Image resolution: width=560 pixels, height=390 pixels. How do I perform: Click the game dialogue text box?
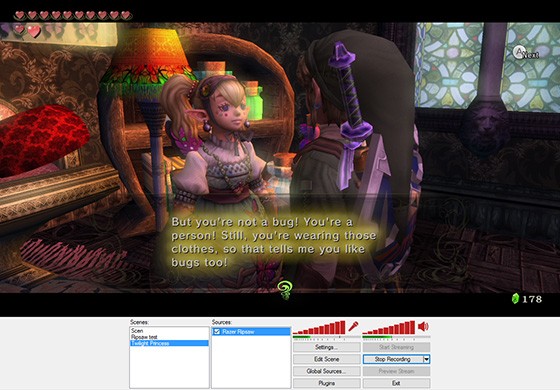coord(273,242)
